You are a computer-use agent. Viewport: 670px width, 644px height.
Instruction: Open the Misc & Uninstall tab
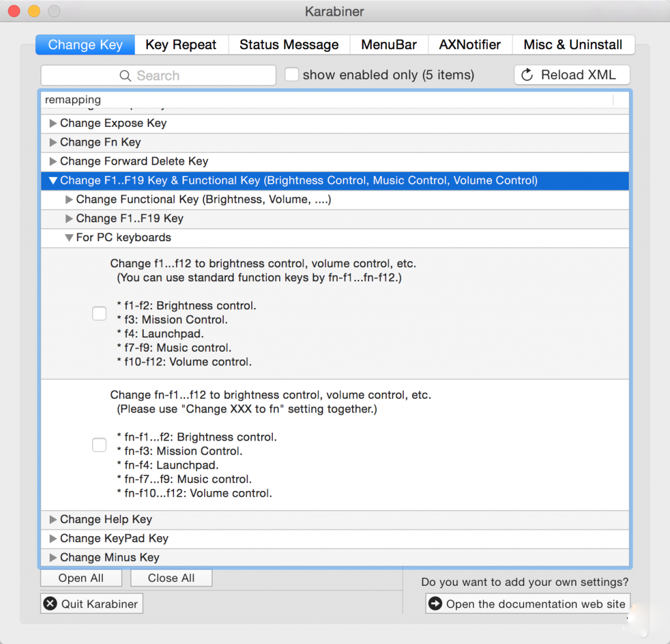tap(573, 45)
